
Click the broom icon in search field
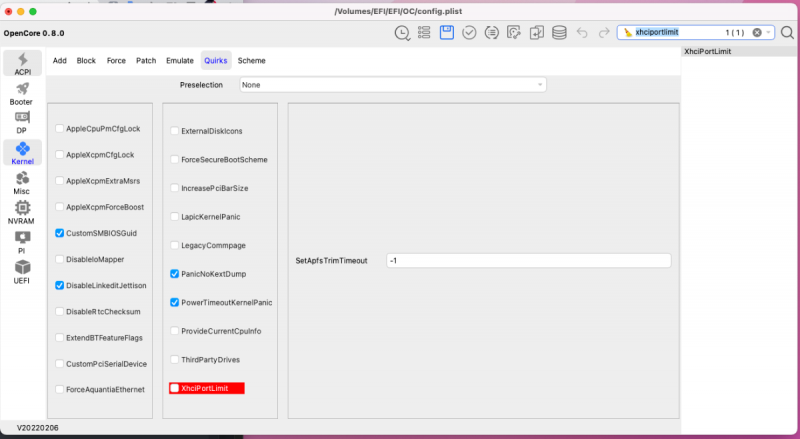pyautogui.click(x=628, y=32)
